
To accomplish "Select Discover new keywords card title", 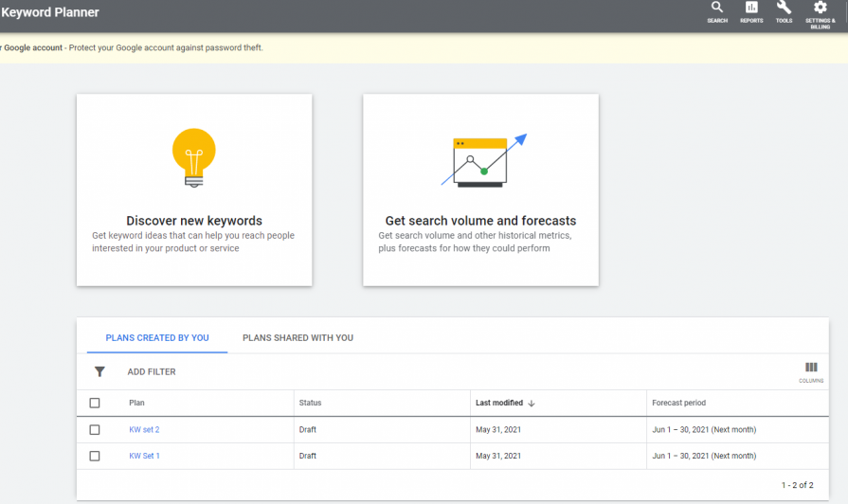I will click(x=194, y=221).
